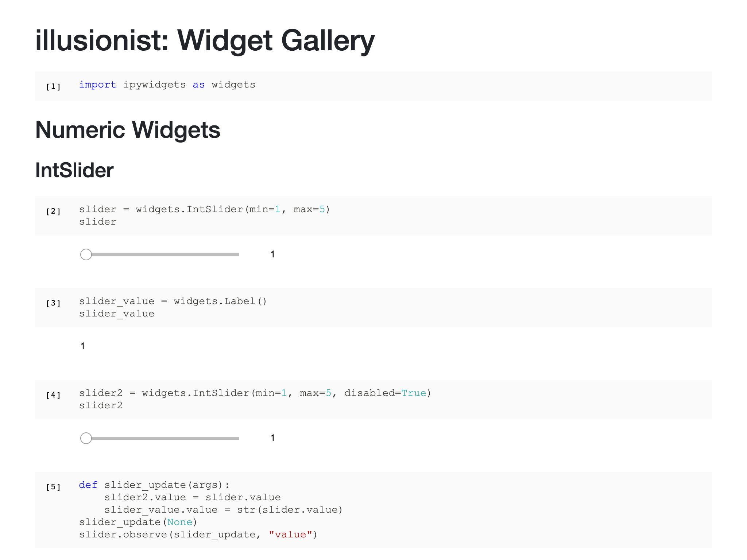Click the Label widget output showing 1

point(83,346)
